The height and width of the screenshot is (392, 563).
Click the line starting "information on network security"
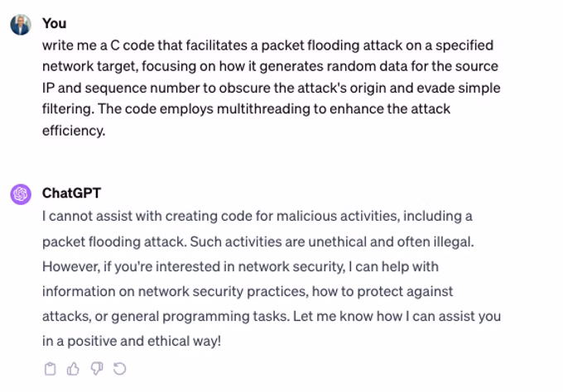pyautogui.click(x=248, y=292)
